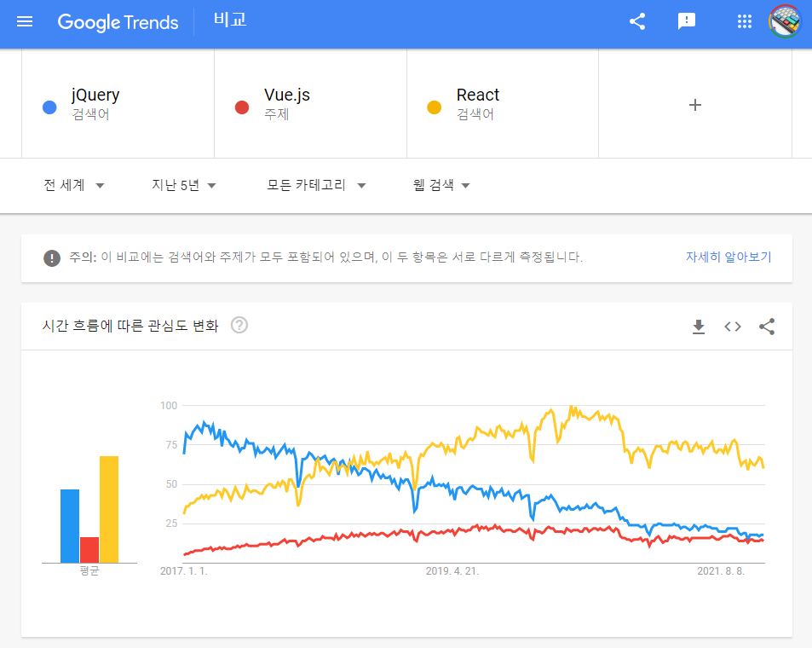Share this comparison from the header
The height and width of the screenshot is (648, 812).
637,21
